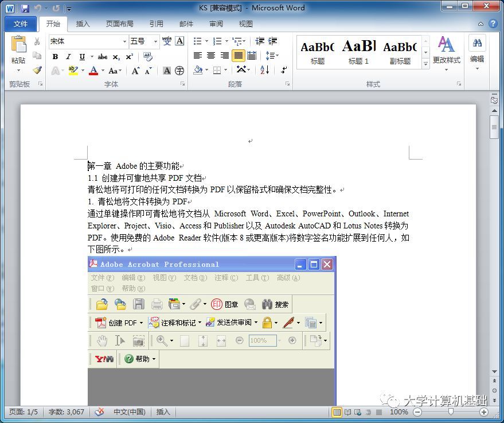The height and width of the screenshot is (423, 504).
Task: Click the vertical scrollbar thumb
Action: point(494,127)
